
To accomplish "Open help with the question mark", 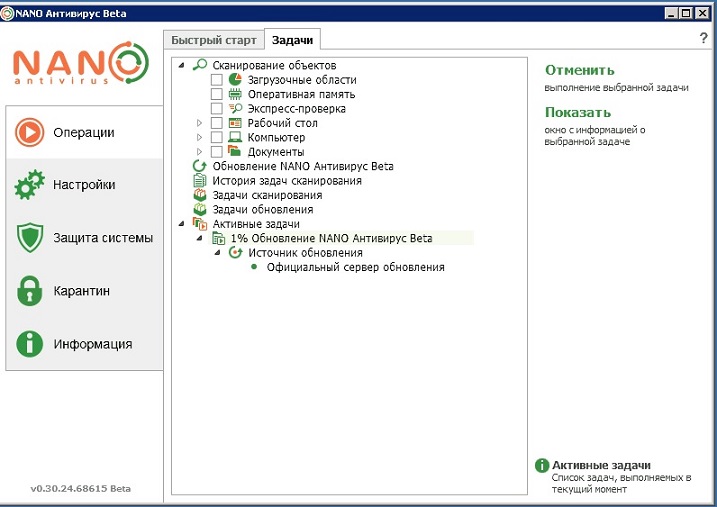I will tap(703, 38).
